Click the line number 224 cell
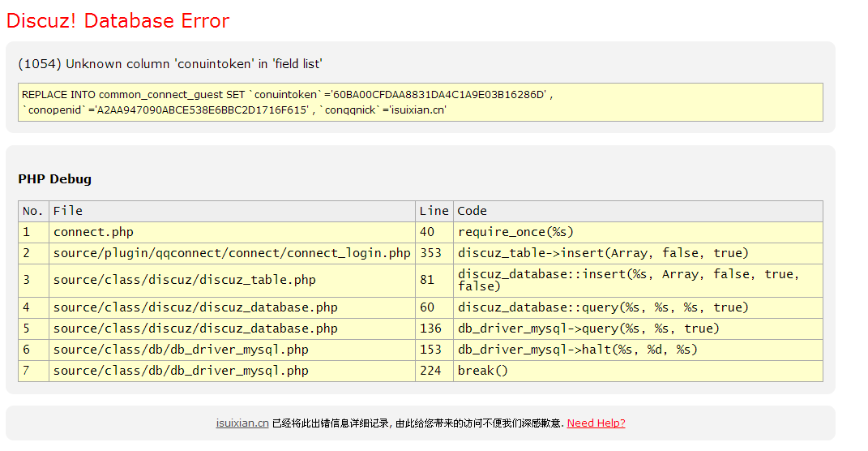 point(430,371)
